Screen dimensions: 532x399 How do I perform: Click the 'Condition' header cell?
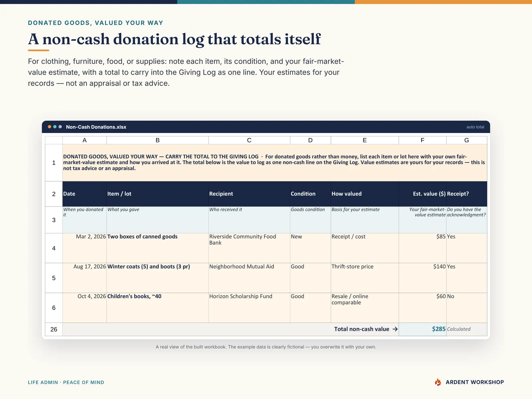(x=311, y=194)
